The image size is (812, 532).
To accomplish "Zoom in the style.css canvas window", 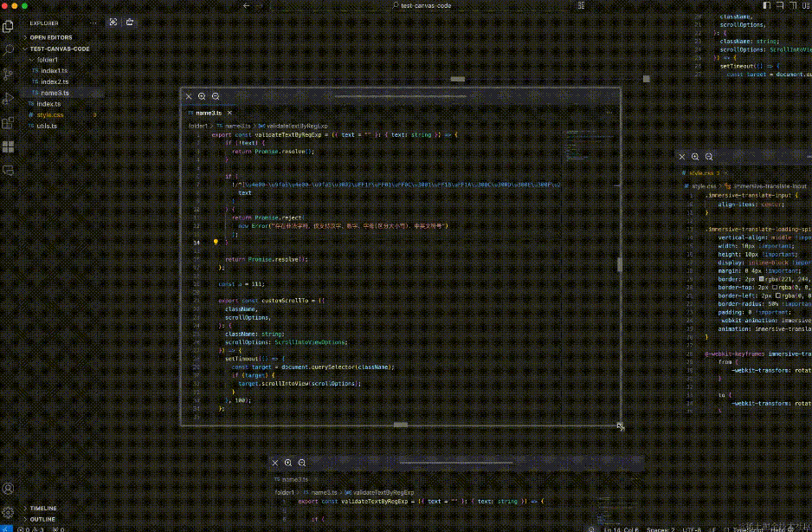I will click(695, 157).
